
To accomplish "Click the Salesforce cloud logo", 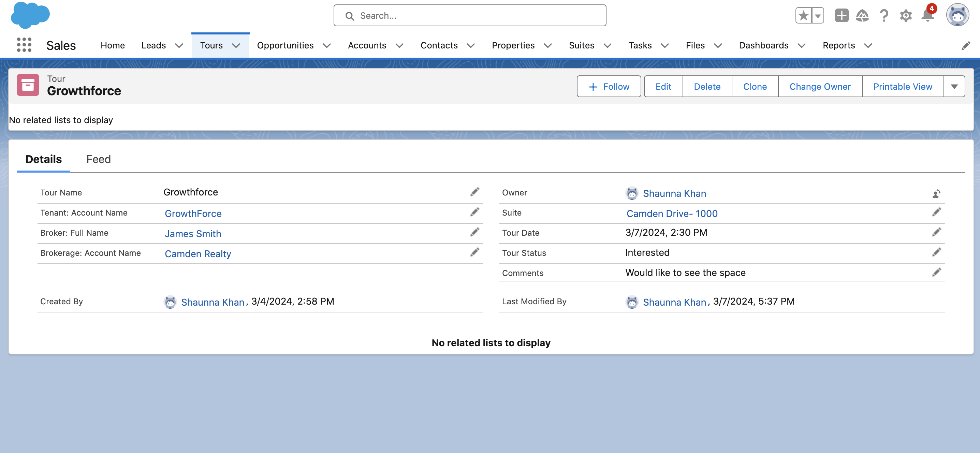I will (x=30, y=15).
